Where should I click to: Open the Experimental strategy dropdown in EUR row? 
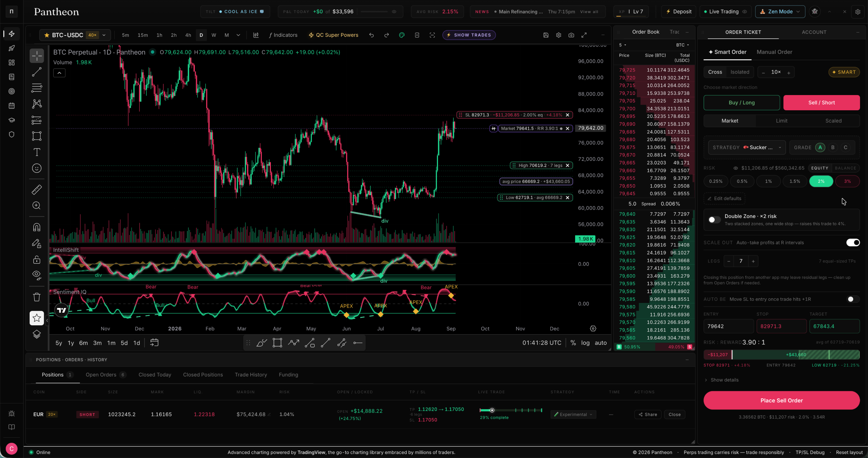coord(573,415)
